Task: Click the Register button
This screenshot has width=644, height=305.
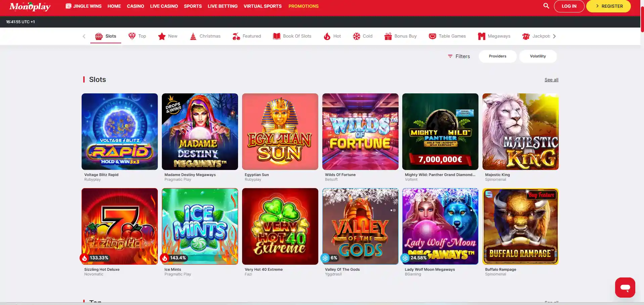Action: pyautogui.click(x=608, y=6)
